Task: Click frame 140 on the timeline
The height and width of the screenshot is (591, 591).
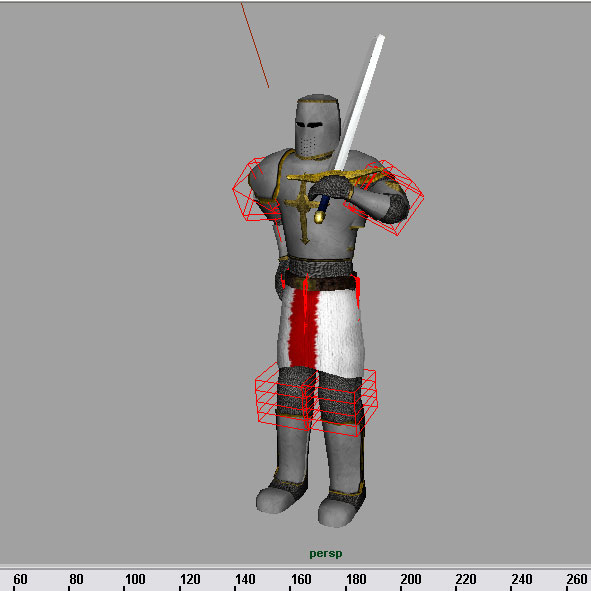Action: click(245, 579)
